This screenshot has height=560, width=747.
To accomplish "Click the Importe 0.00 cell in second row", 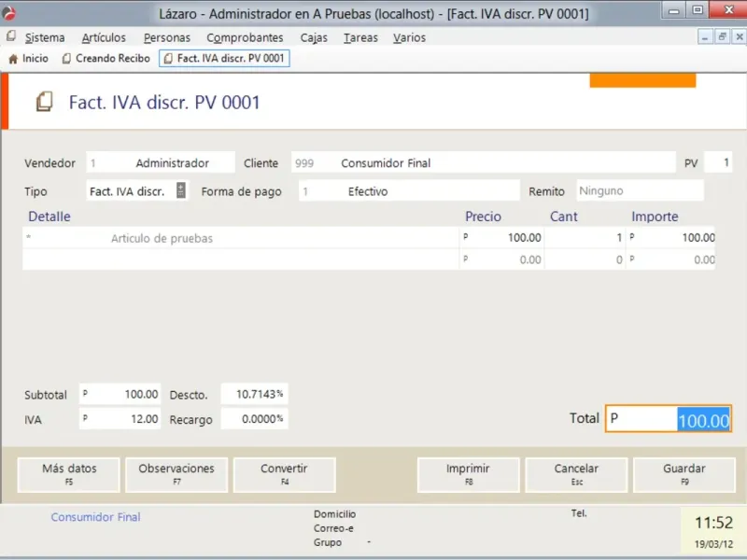I will (670, 259).
